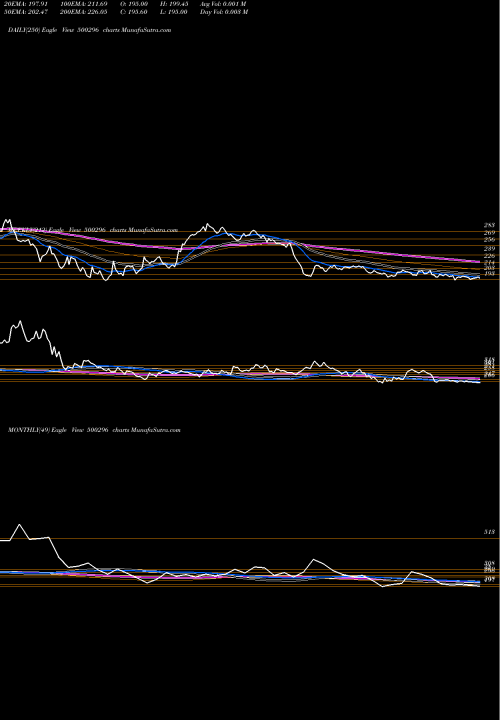Viewport: 500px width, 720px height.
Task: Click the 20EMA: 197.91 value
Action: click(28, 4)
